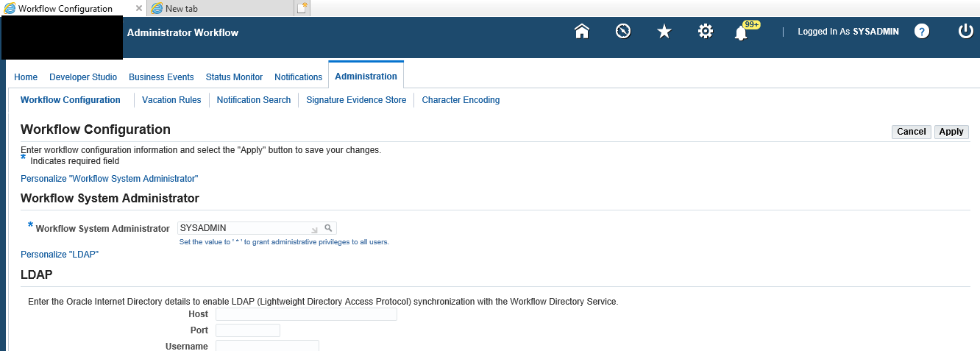Click the search magnifier beside SYSADMIN field

click(x=329, y=228)
